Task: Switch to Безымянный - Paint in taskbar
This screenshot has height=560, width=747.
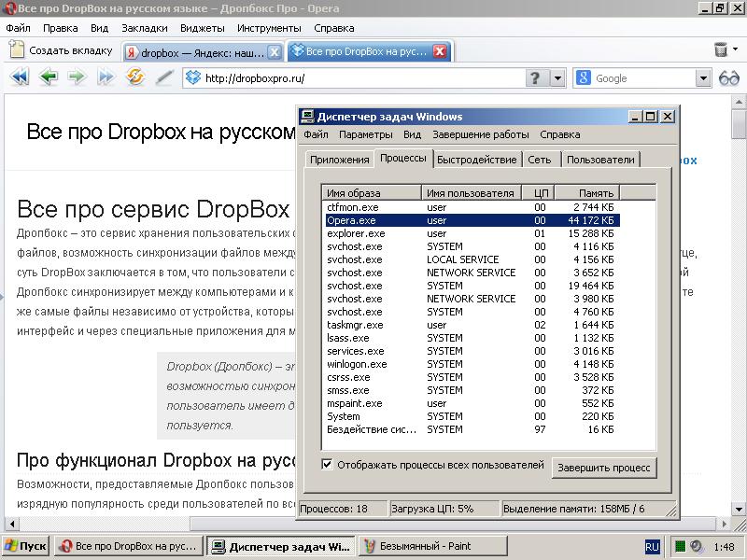Action: coord(432,546)
